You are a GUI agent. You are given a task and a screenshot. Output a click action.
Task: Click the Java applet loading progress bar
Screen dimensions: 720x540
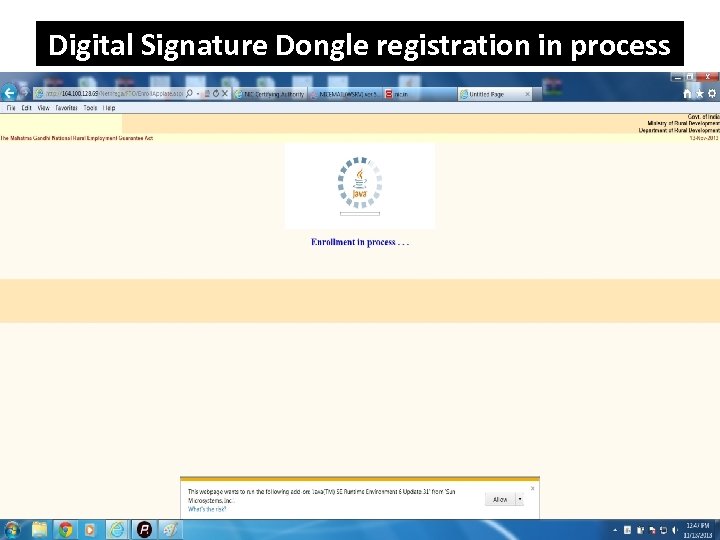click(x=360, y=214)
